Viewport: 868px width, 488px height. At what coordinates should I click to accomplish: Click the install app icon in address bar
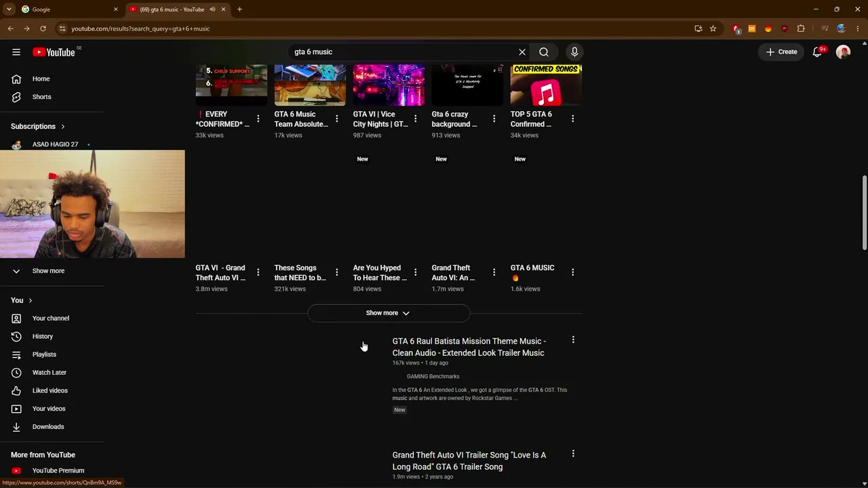(698, 28)
